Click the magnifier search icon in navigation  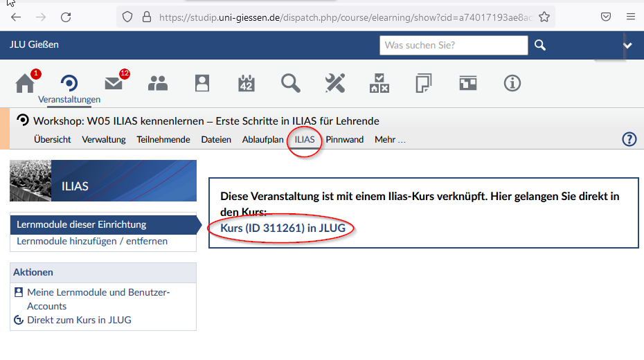[291, 84]
